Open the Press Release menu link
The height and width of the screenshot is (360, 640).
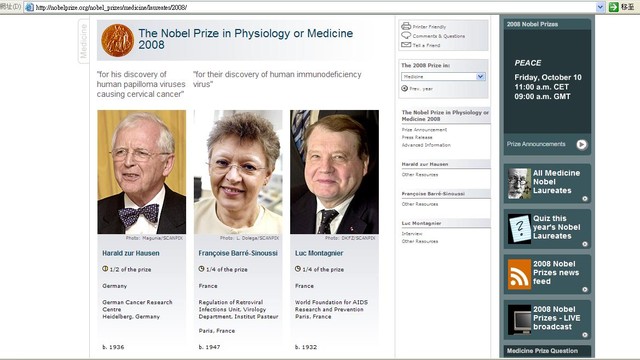[x=417, y=138]
